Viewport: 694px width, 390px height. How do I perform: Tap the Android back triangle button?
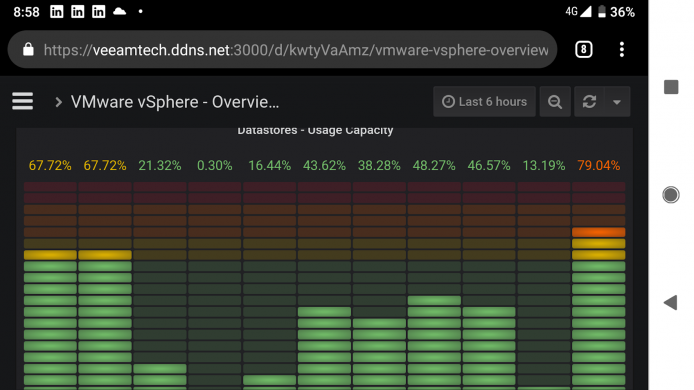671,303
